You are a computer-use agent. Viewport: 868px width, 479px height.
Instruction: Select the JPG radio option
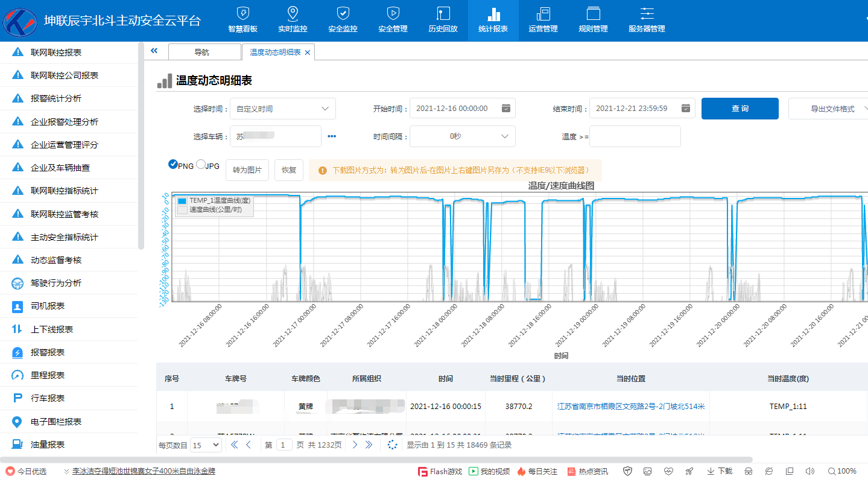point(201,164)
